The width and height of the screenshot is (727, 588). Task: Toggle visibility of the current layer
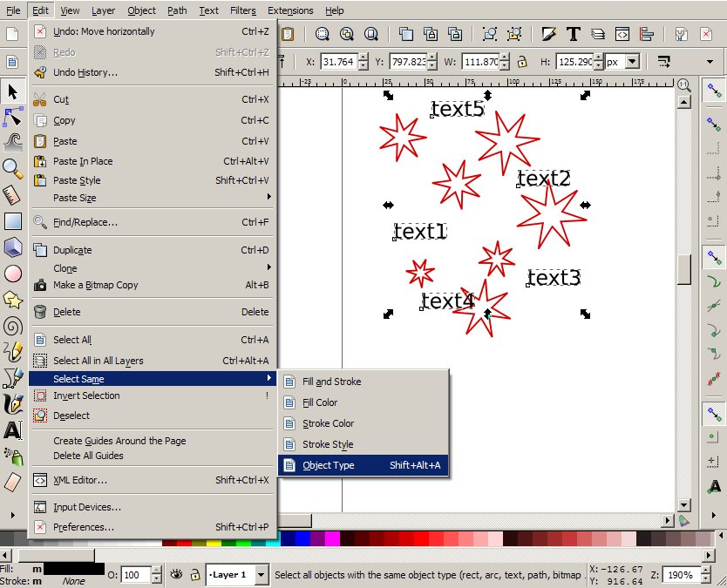175,573
